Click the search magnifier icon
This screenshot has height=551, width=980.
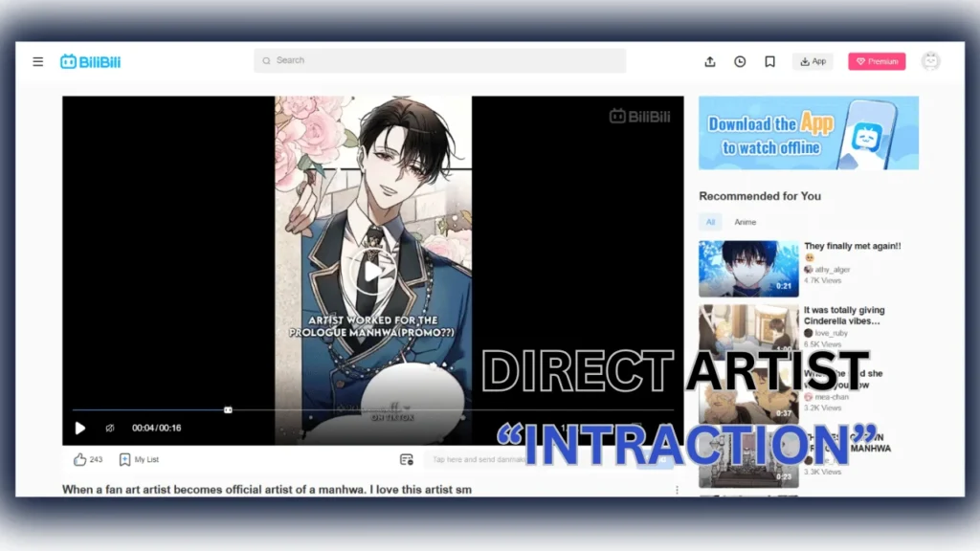coord(265,60)
